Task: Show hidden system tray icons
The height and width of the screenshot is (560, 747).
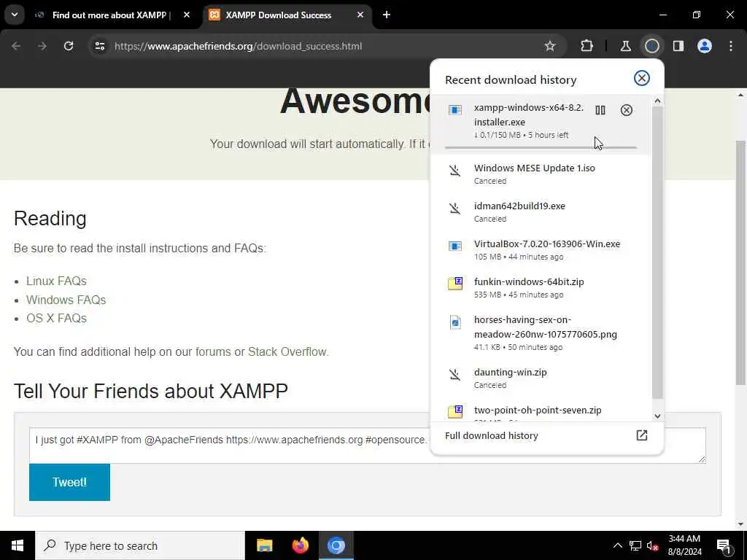Action: pos(617,545)
